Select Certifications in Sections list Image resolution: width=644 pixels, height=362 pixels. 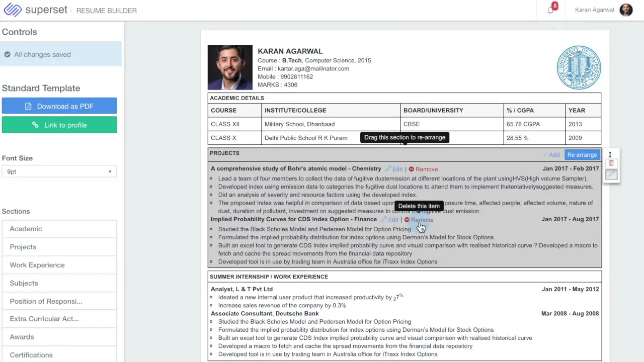(x=31, y=355)
